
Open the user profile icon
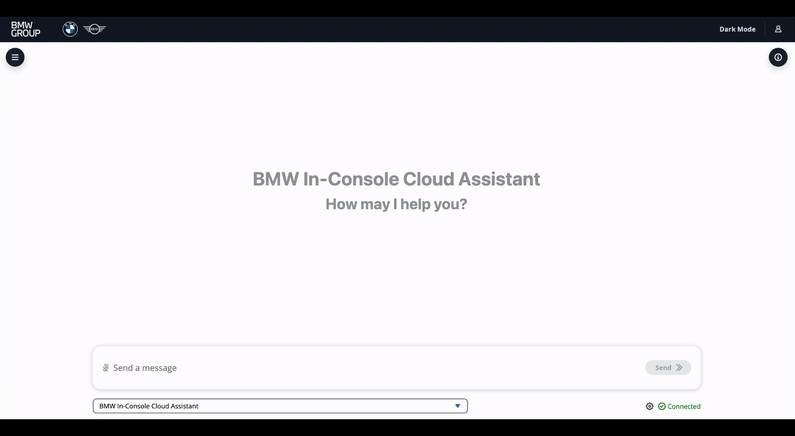click(778, 29)
